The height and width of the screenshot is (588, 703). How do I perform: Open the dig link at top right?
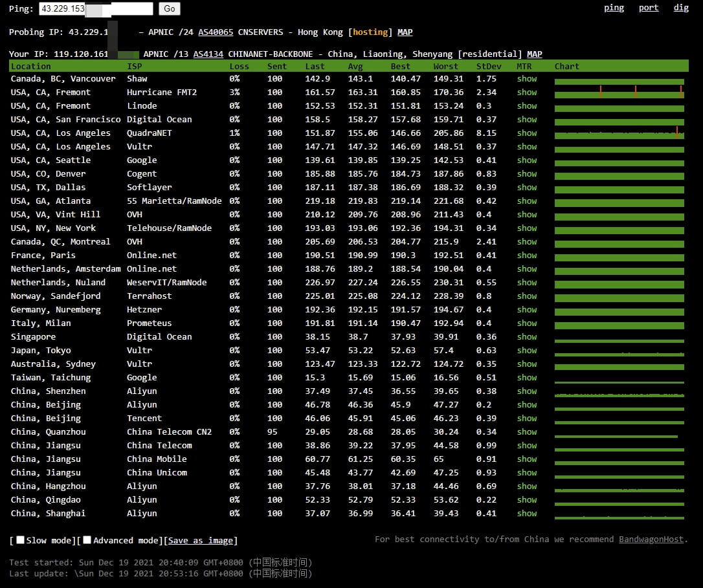pos(681,8)
